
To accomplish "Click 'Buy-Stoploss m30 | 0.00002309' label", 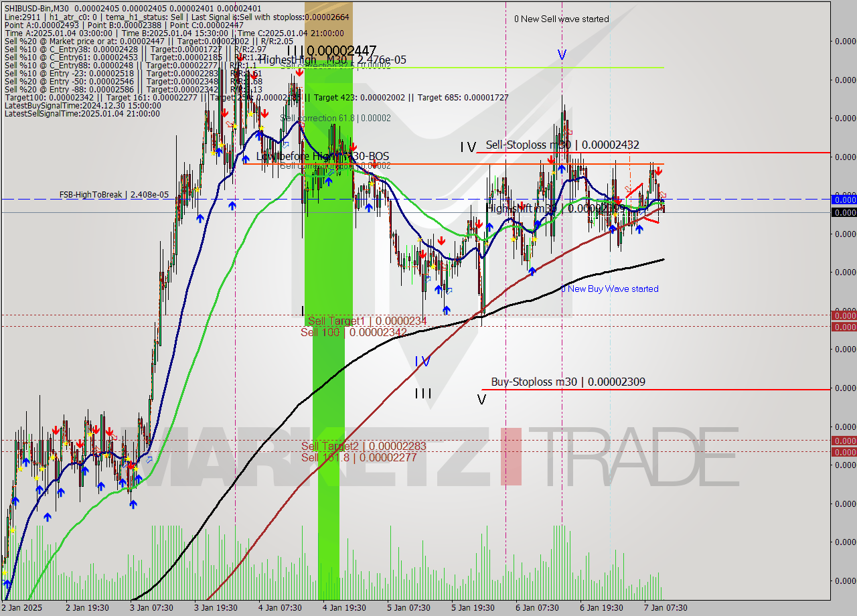I will click(x=568, y=382).
